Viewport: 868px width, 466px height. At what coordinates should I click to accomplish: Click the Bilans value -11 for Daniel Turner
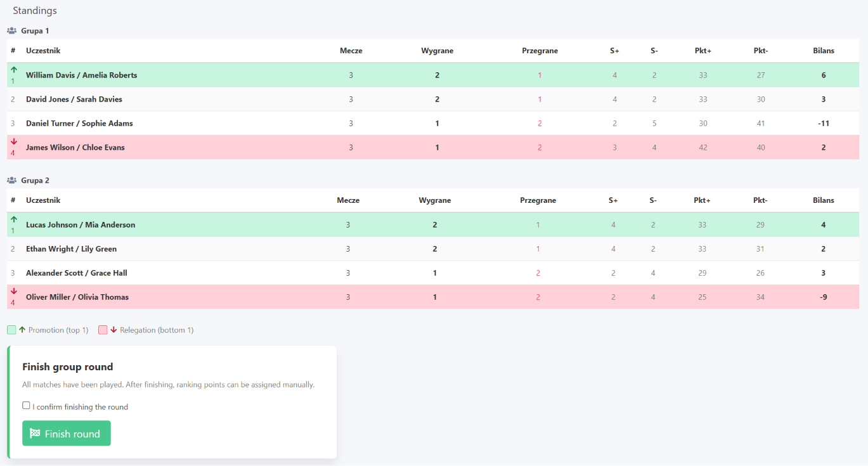tap(824, 123)
